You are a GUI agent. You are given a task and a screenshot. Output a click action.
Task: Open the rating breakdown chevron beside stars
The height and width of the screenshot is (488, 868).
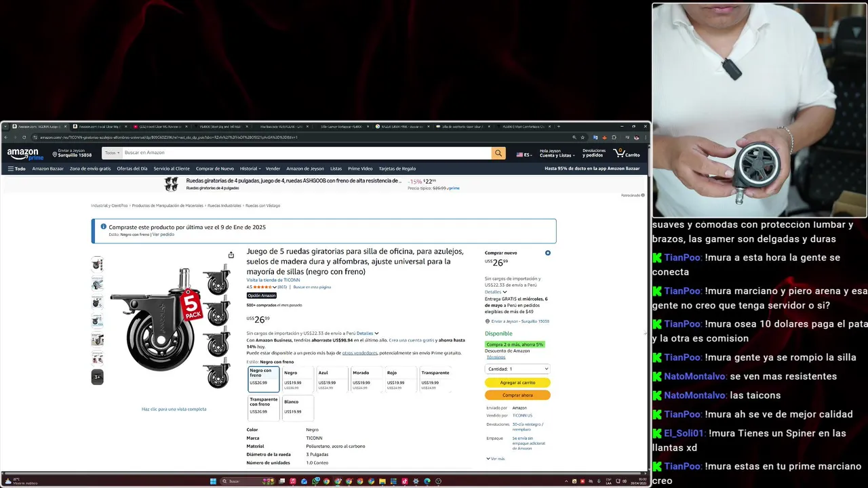tap(275, 287)
